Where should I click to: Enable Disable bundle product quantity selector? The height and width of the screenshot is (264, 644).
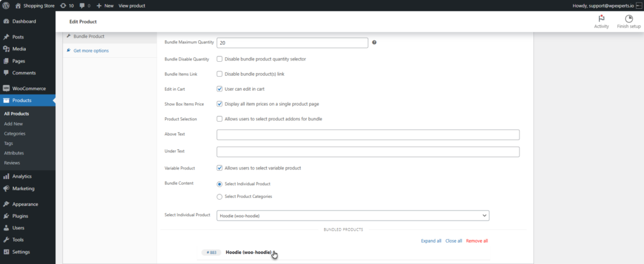(219, 59)
